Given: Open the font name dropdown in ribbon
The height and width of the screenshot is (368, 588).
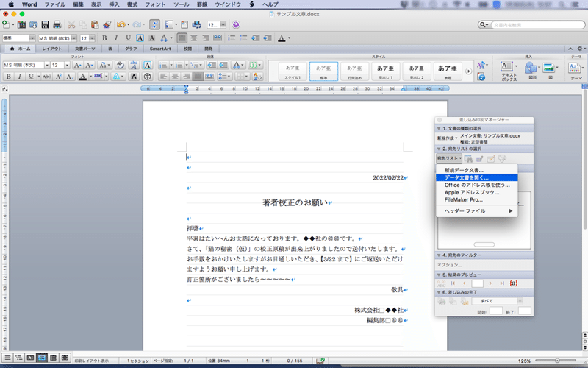Looking at the screenshot, I should [47, 65].
